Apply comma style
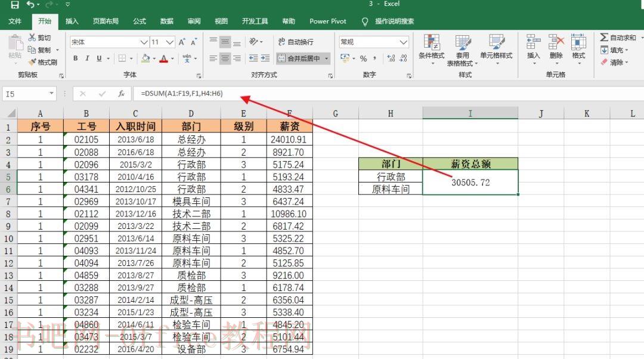Screen dimensions: 644x359 [375, 58]
